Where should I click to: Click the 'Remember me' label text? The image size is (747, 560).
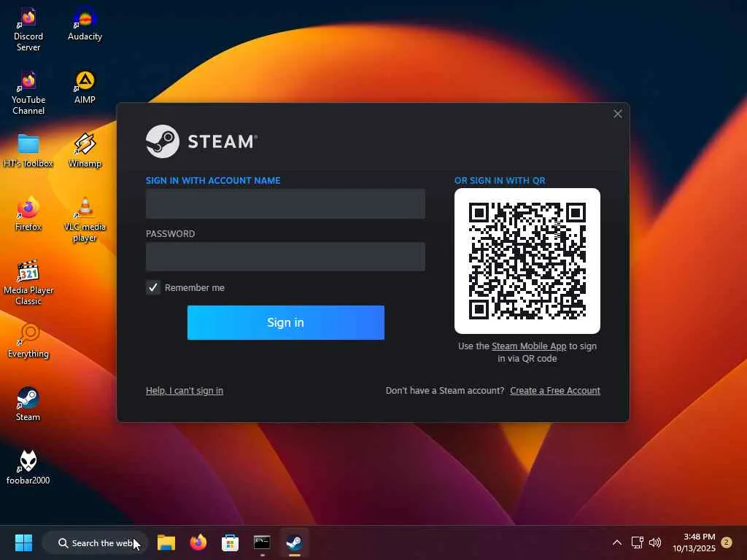coord(194,287)
